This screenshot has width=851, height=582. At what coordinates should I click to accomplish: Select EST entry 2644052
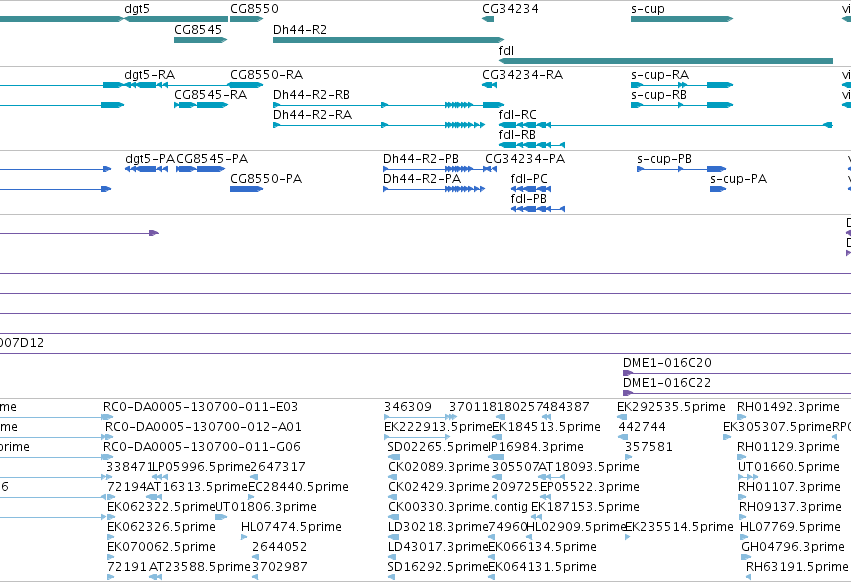[x=280, y=547]
